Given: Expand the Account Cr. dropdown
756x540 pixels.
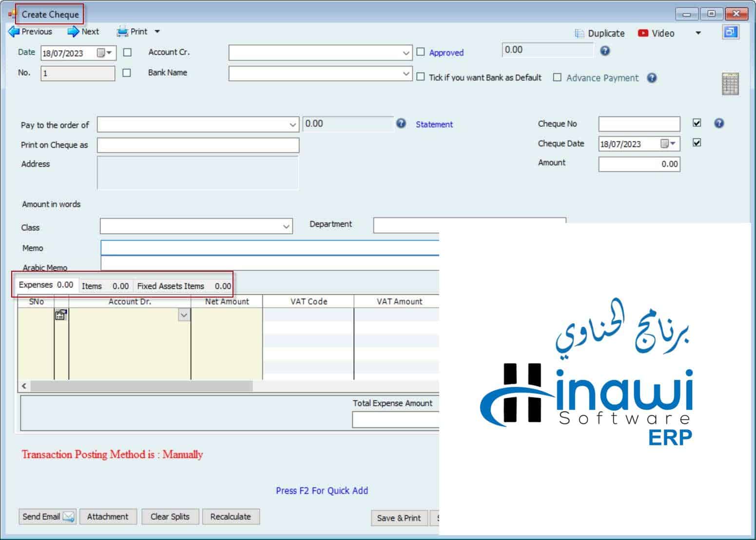Looking at the screenshot, I should pyautogui.click(x=406, y=53).
